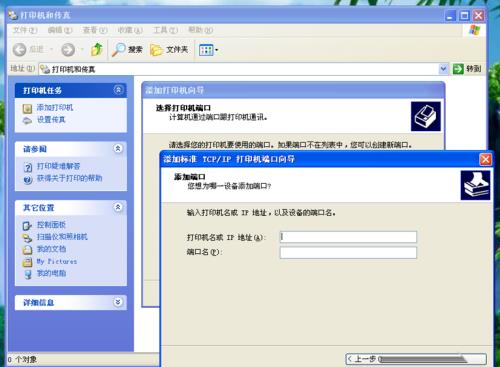Click the Windows flag logo

[x=475, y=30]
